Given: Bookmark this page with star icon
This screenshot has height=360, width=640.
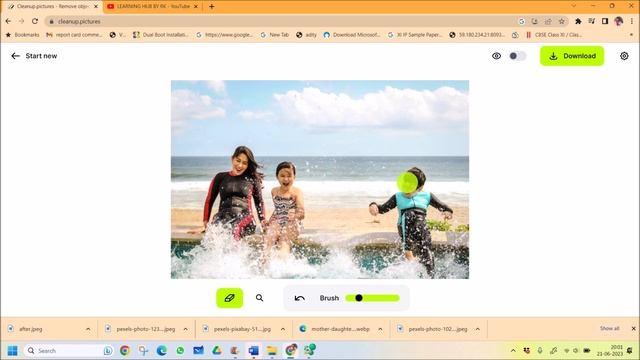Looking at the screenshot, I should pos(562,21).
